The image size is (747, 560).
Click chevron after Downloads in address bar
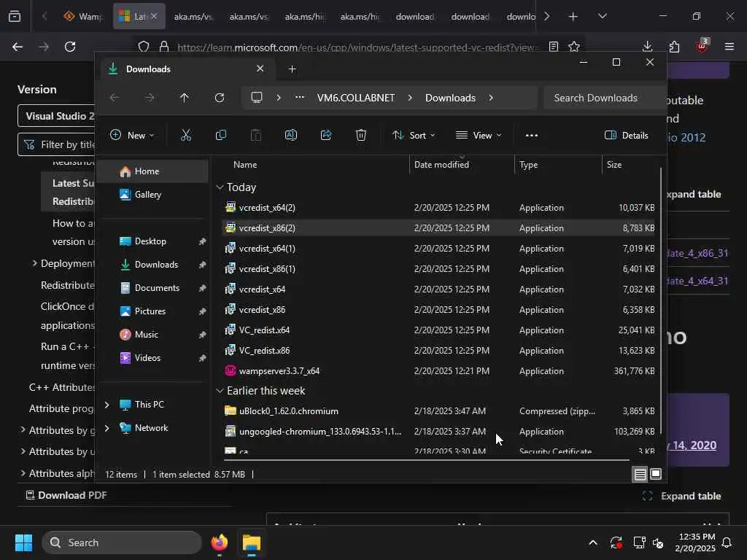(491, 98)
